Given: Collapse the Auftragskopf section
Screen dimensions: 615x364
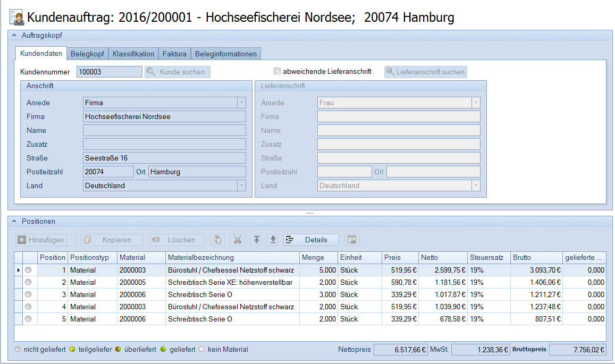Looking at the screenshot, I should [14, 36].
